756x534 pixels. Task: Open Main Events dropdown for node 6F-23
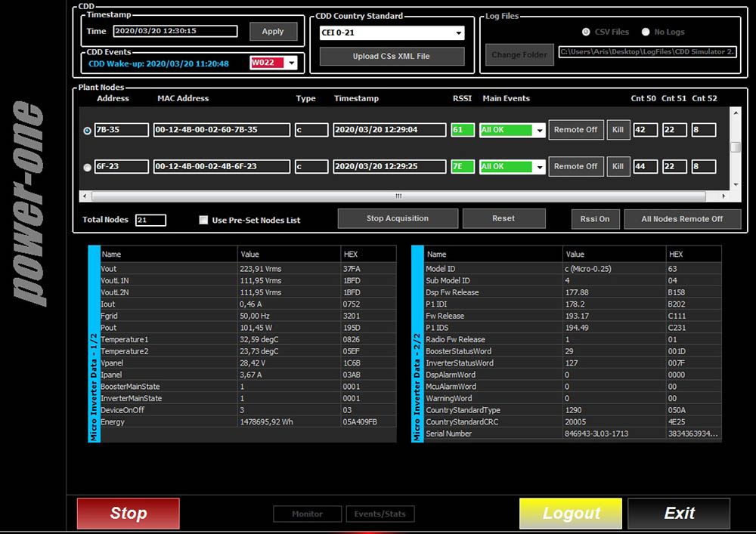pyautogui.click(x=540, y=167)
